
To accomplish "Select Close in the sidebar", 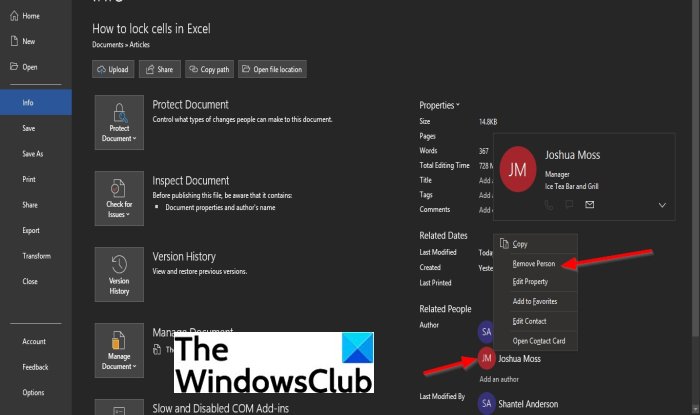I will coord(30,281).
